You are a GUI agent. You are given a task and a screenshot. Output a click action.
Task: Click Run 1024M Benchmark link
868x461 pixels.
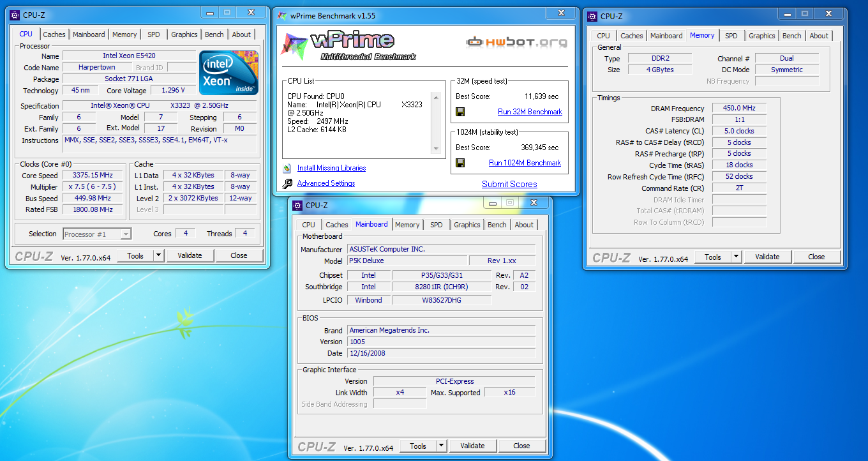[x=525, y=163]
